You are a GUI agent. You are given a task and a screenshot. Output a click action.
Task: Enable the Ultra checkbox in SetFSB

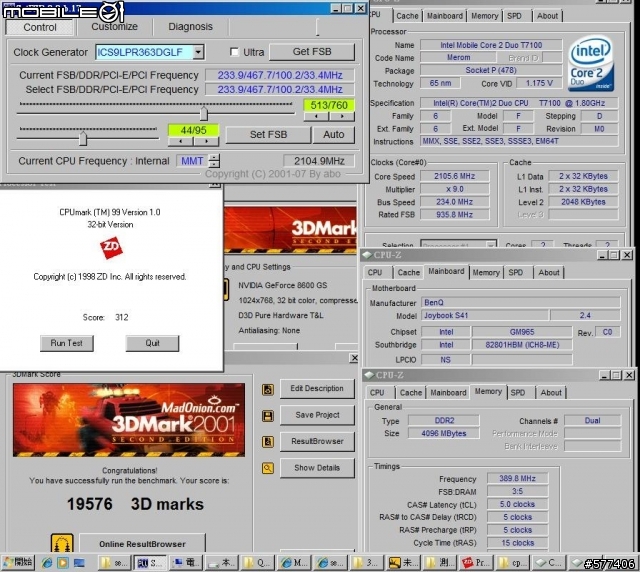point(234,52)
